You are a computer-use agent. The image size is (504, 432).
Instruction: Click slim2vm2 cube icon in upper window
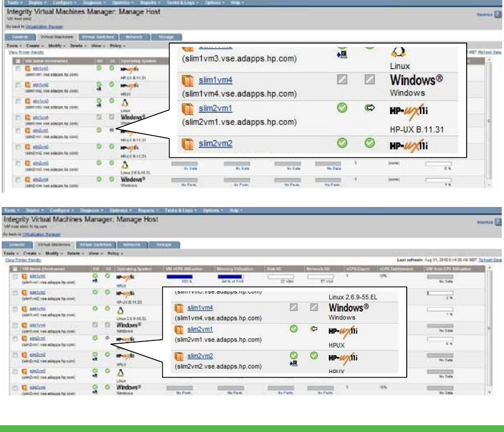(28, 147)
